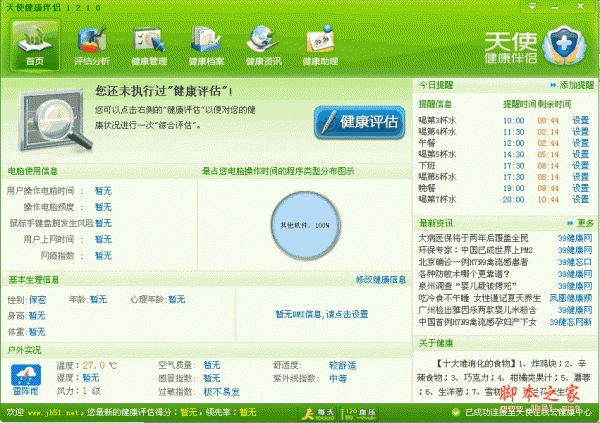This screenshot has width=600, height=423.
Task: Click 紫外线指数 value 中等
Action: (338, 379)
